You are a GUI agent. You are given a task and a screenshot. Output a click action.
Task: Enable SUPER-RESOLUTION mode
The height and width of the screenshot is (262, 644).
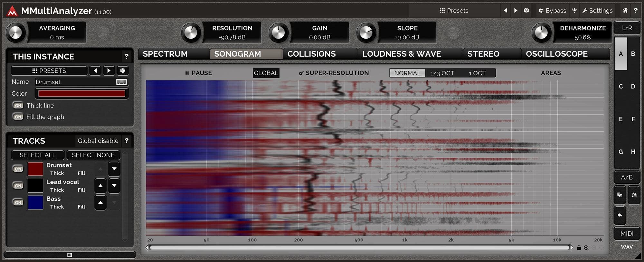pos(334,73)
